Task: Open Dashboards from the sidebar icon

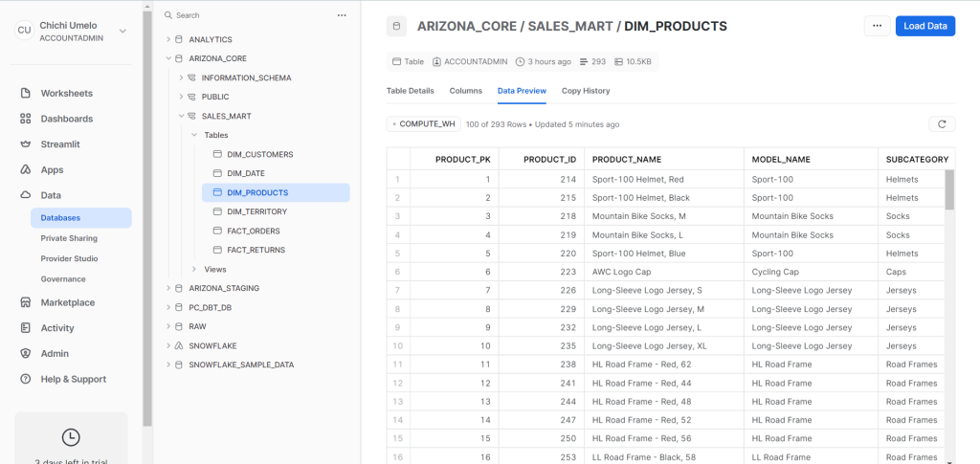Action: (26, 119)
